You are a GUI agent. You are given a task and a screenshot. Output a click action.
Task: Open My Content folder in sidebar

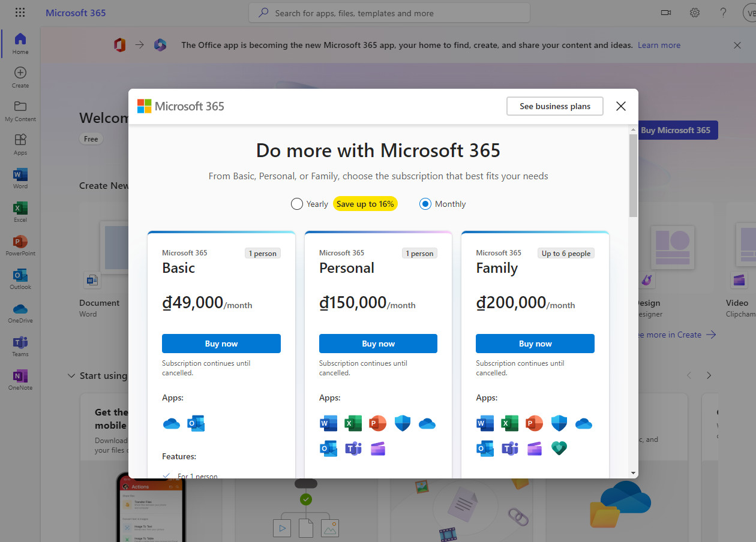click(20, 111)
